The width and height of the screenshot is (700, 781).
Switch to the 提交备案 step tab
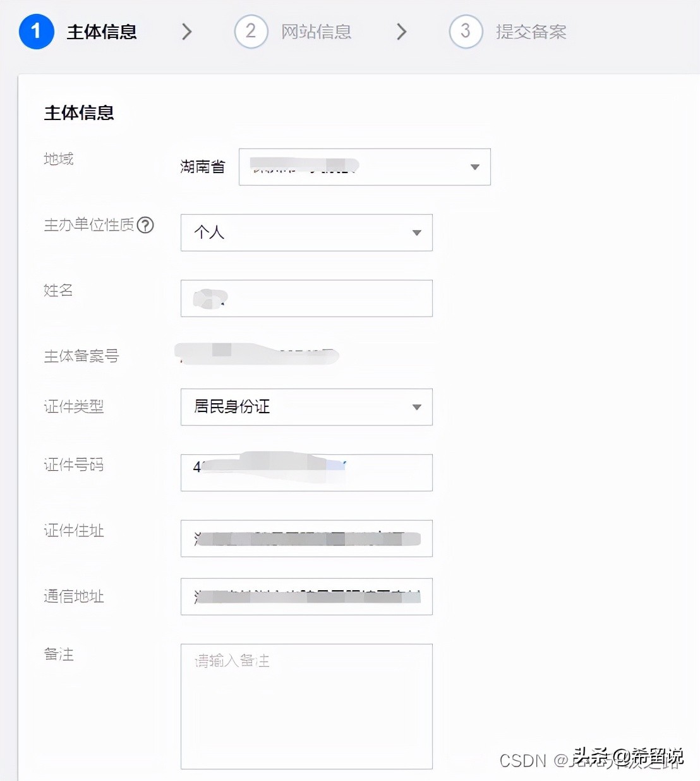531,32
